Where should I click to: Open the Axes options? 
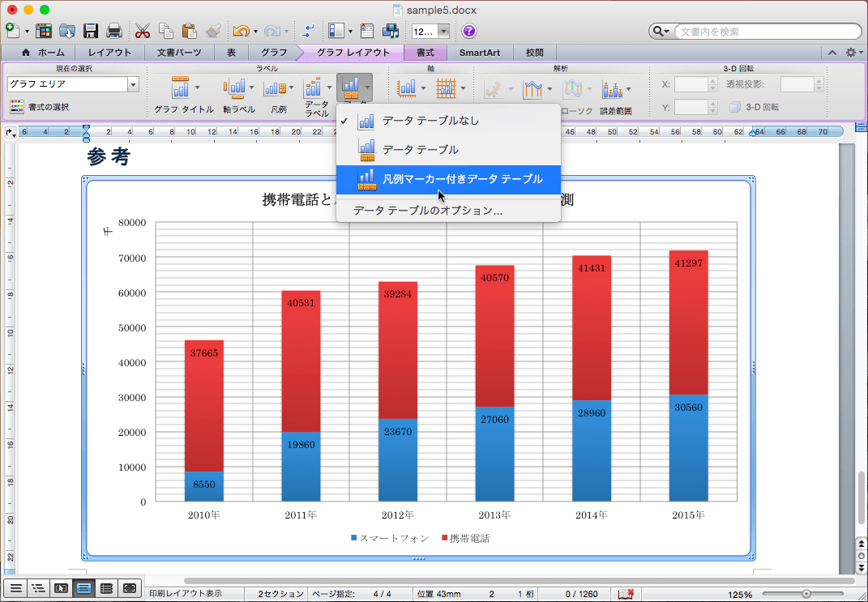coord(411,88)
